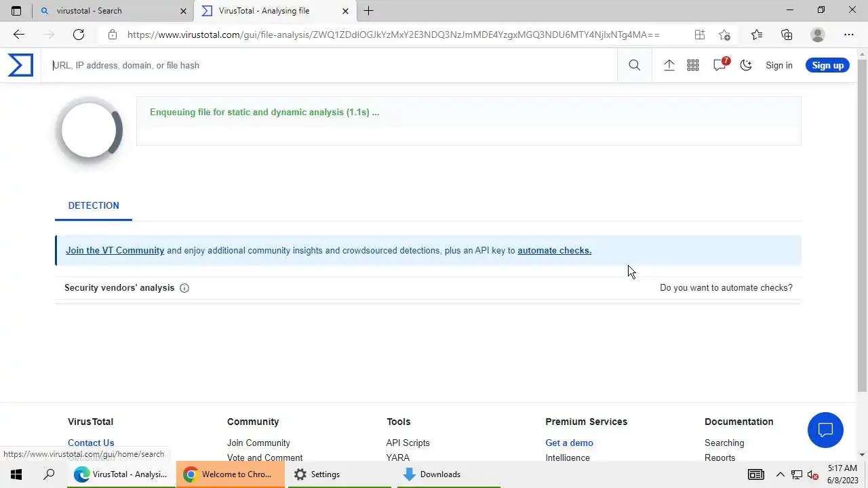
Task: Open the apps grid icon
Action: pos(693,65)
